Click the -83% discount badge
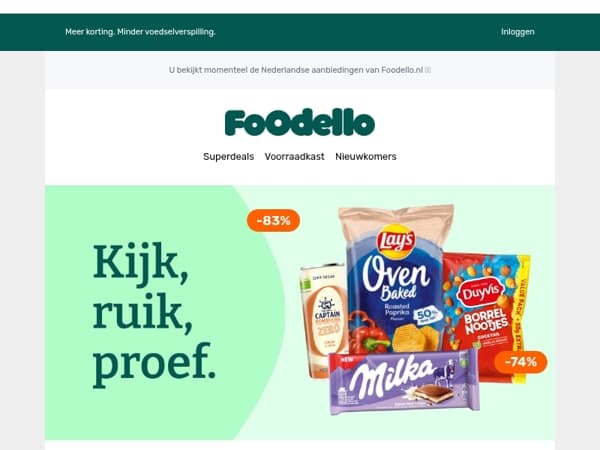600x450 pixels. pyautogui.click(x=273, y=220)
